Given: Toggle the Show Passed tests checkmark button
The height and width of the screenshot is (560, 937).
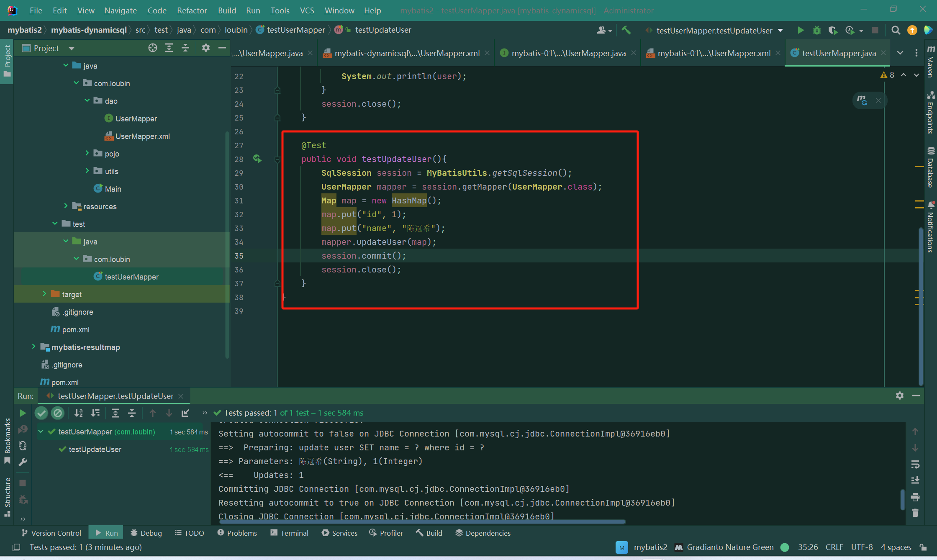Looking at the screenshot, I should (41, 413).
